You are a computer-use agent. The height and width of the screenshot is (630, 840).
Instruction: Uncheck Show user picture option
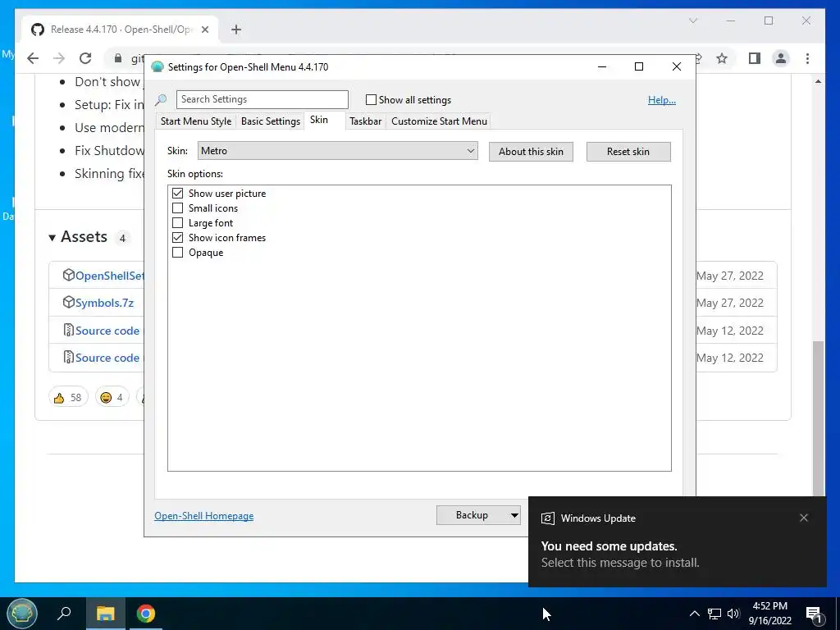(177, 193)
